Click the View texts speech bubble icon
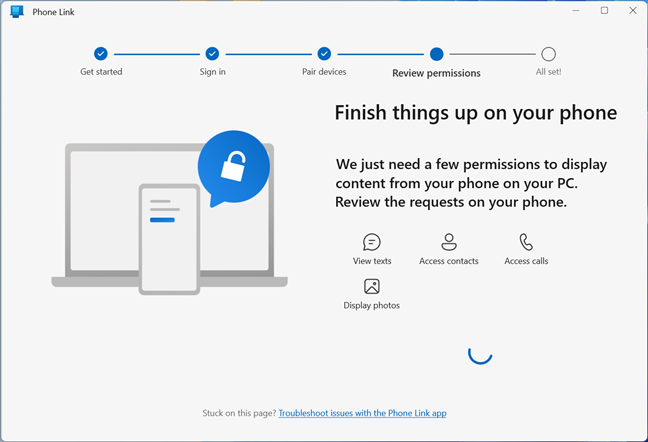This screenshot has height=442, width=648. point(372,242)
